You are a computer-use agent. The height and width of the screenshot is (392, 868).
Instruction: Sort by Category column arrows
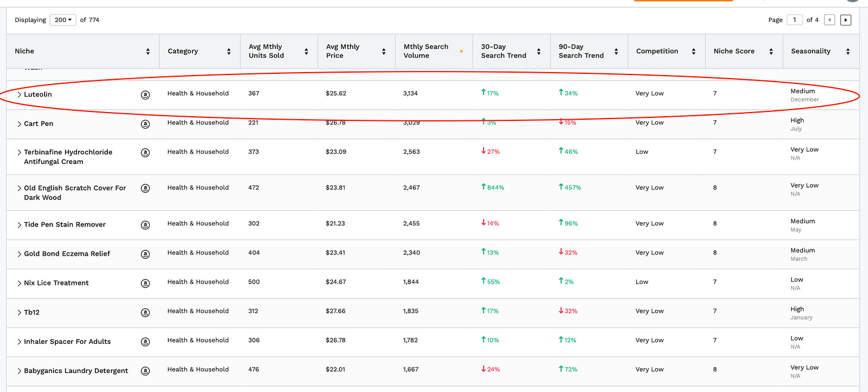[229, 52]
